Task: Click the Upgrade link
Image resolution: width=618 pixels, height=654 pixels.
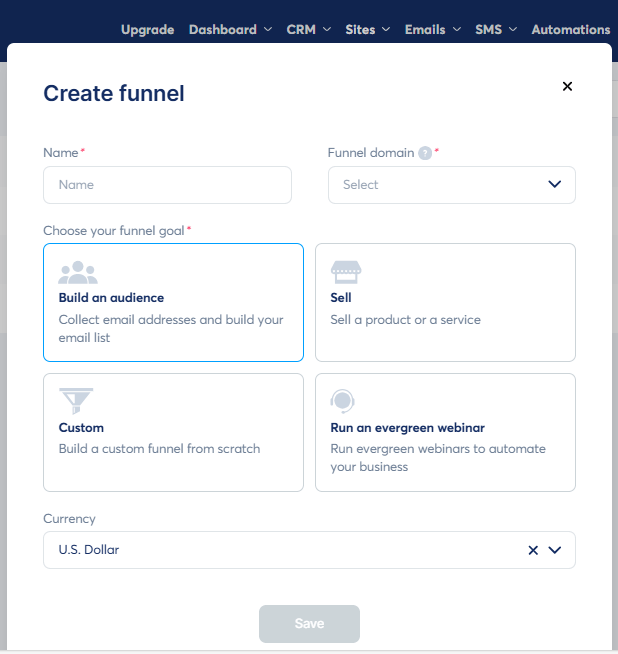Action: pos(147,30)
